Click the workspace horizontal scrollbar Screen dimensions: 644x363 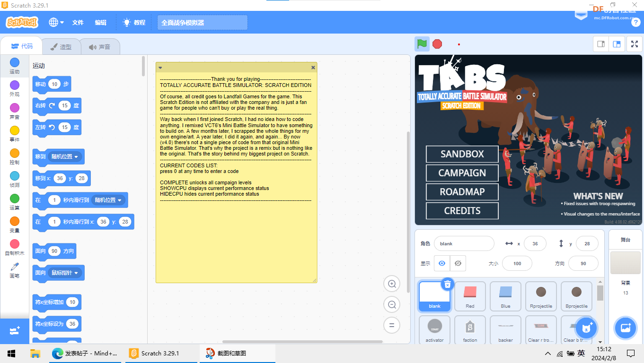pyautogui.click(x=303, y=341)
